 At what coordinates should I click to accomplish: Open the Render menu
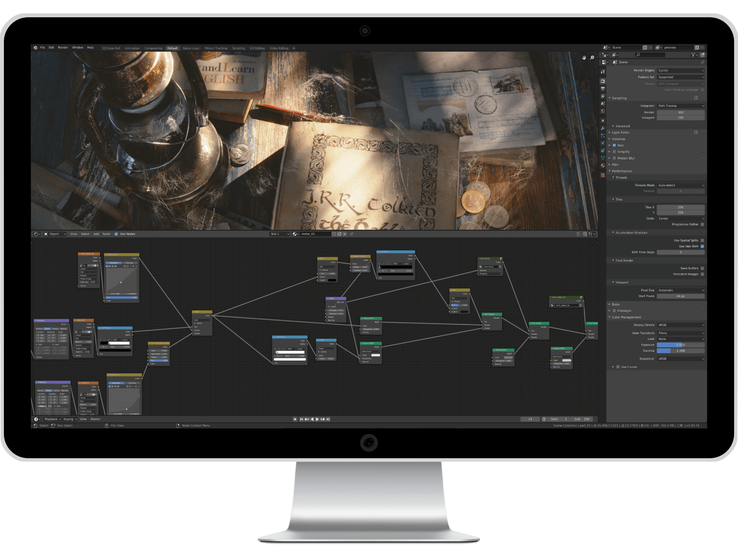tap(63, 48)
